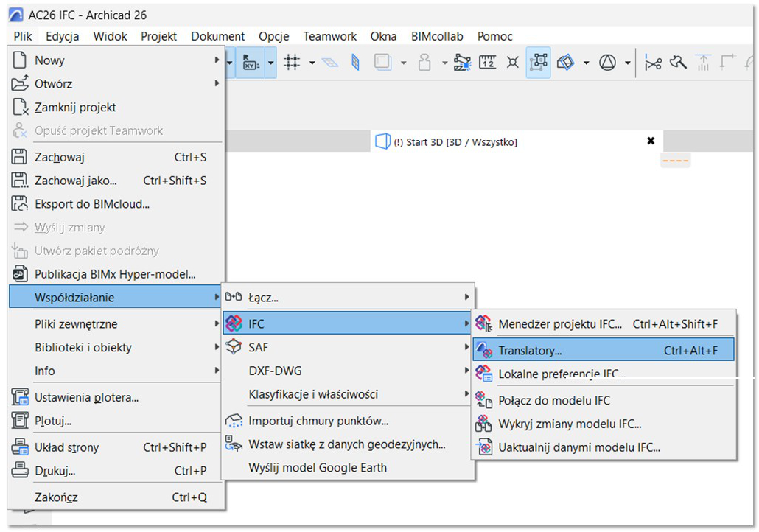Screen dimensions: 759x532
Task: Open the Pomoc menu
Action: [x=494, y=36]
